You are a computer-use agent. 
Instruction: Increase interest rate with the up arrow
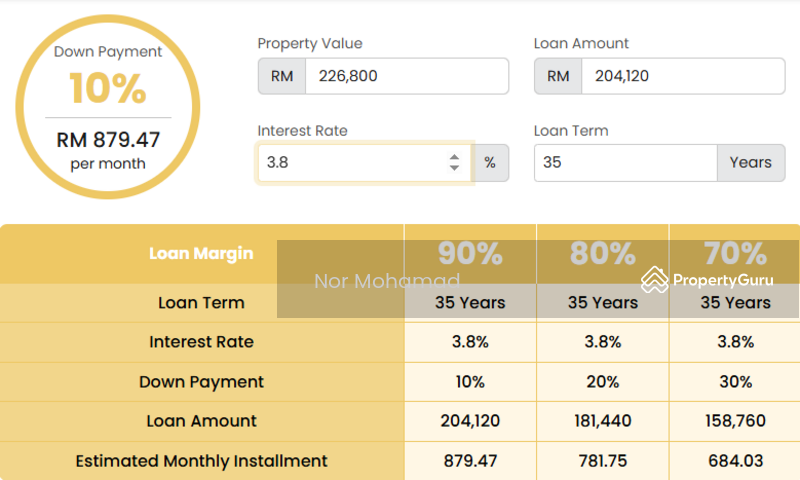(454, 156)
